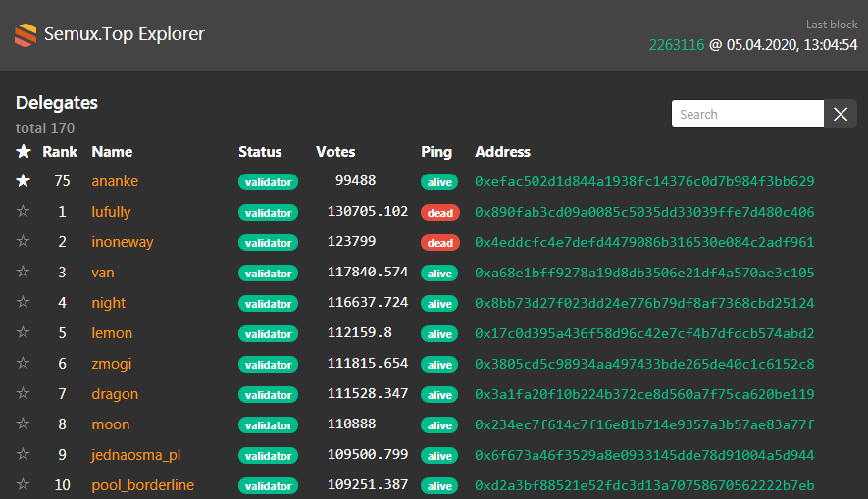
Task: Open night delegate name link
Action: tap(109, 303)
